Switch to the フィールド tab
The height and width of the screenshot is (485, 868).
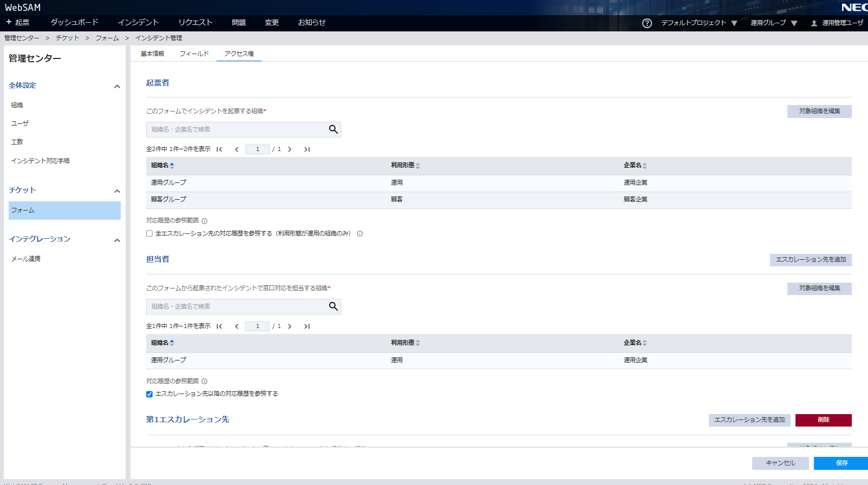194,54
